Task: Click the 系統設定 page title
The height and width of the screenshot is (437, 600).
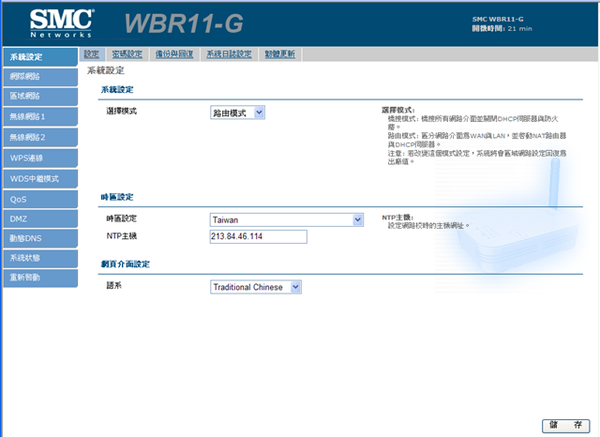Action: [106, 70]
